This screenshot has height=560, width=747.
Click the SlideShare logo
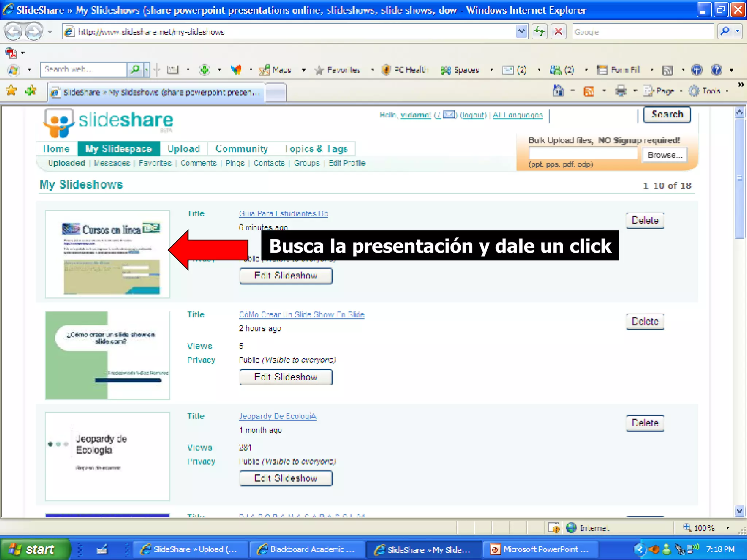tap(108, 122)
